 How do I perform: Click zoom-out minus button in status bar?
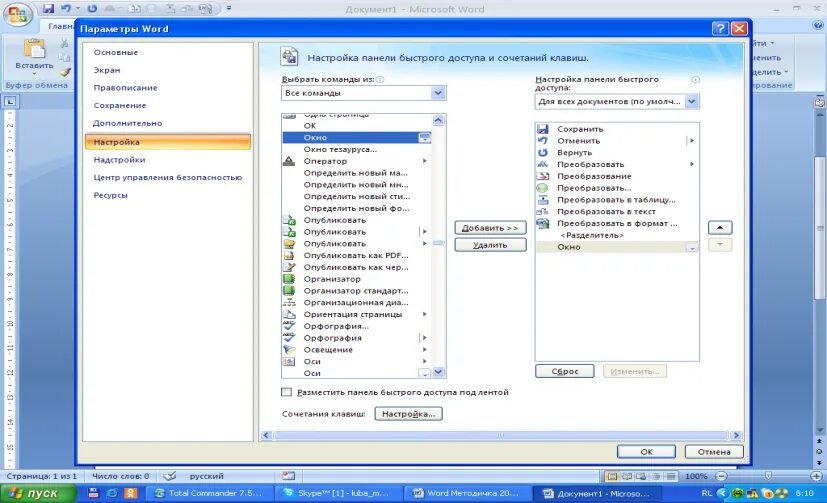point(721,476)
